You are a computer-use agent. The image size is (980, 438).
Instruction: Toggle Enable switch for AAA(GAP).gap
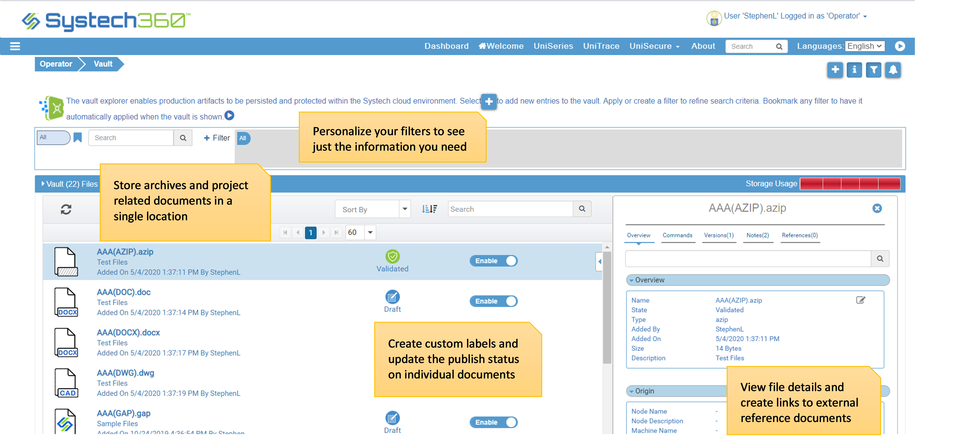point(493,422)
